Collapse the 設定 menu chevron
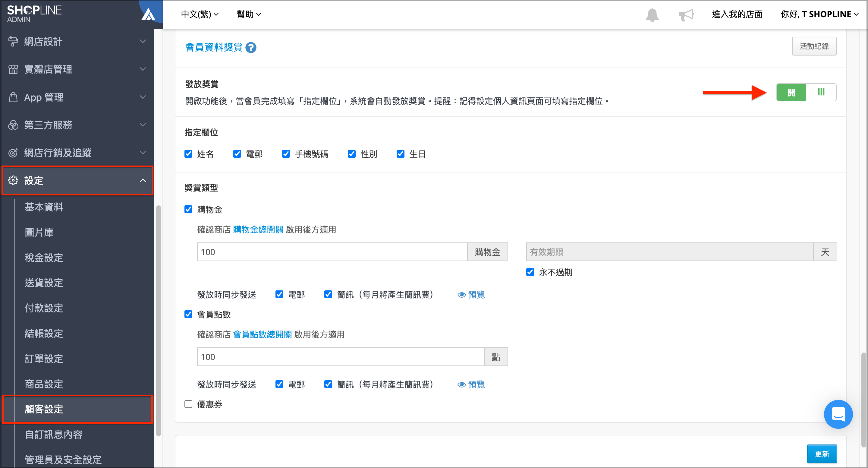The image size is (868, 468). 143,180
